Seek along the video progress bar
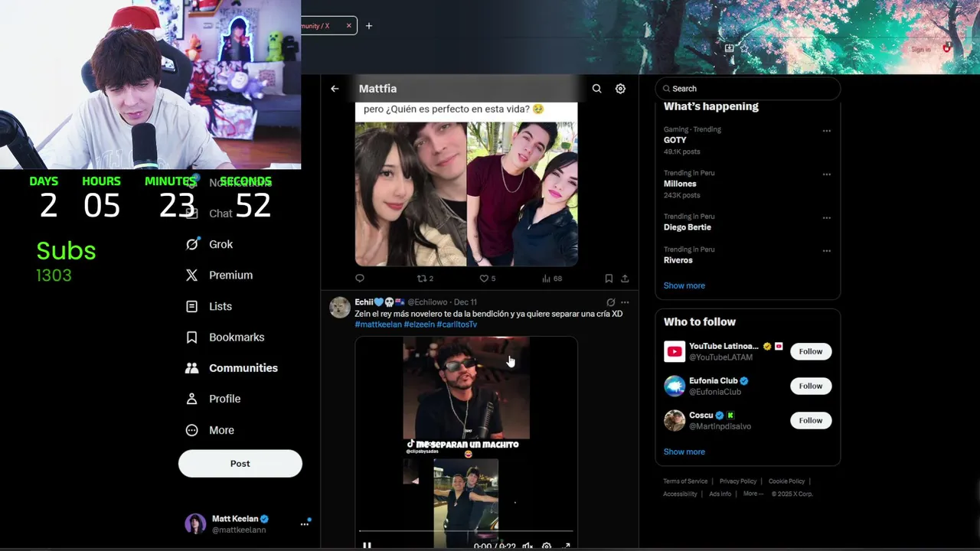 pos(466,530)
